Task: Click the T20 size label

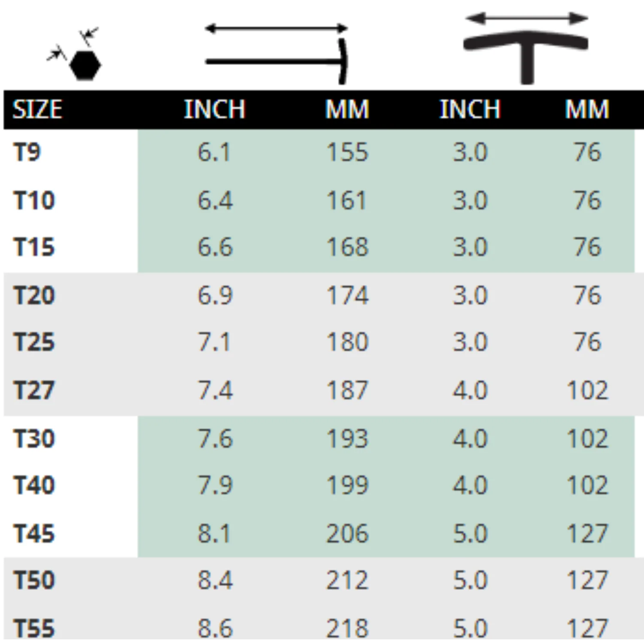Action: click(34, 296)
